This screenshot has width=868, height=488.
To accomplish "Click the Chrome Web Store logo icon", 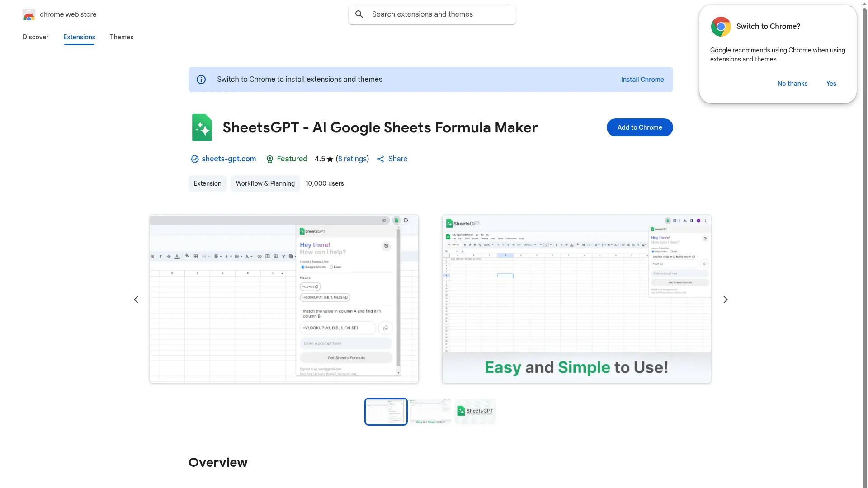I will click(29, 14).
